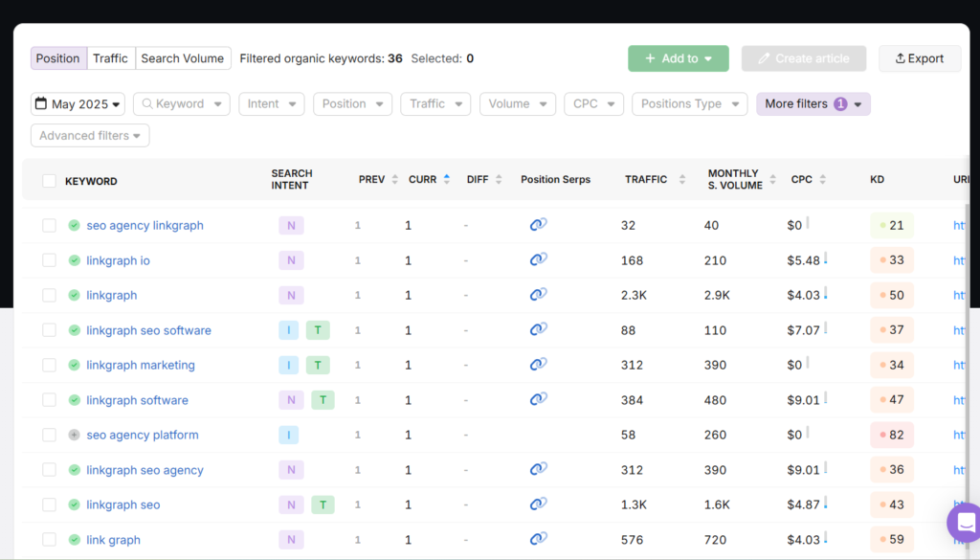Click KD score 21 badge
The width and height of the screenshot is (980, 560).
coord(892,225)
